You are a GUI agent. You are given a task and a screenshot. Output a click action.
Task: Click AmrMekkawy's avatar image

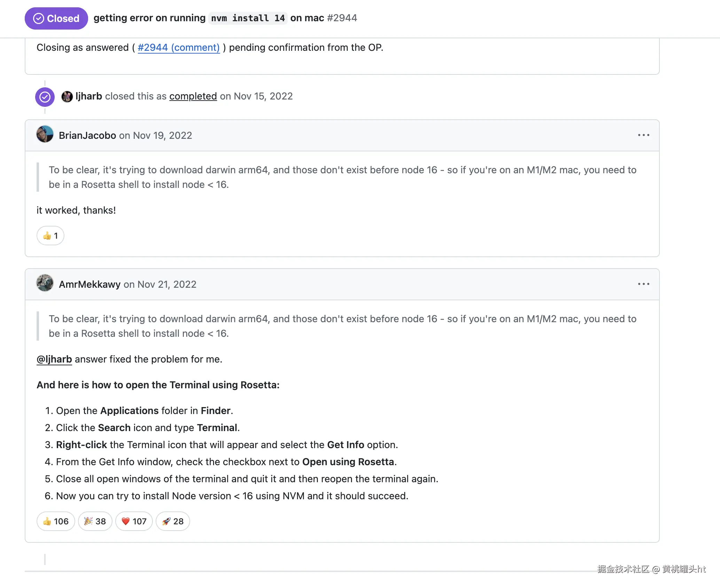[45, 283]
